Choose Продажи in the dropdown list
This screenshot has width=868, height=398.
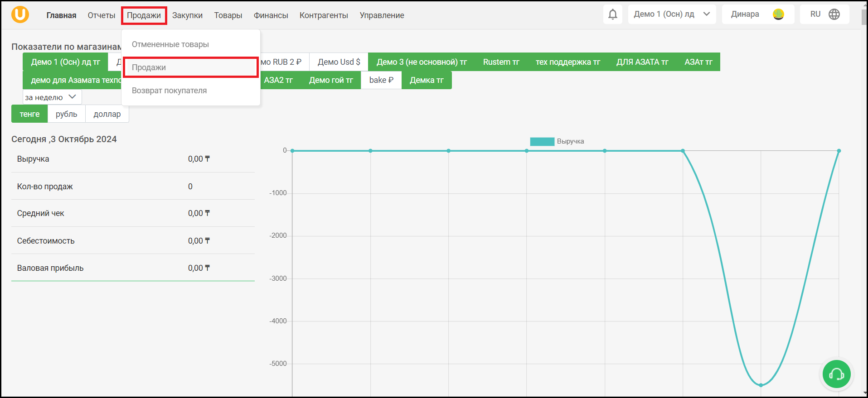coord(191,67)
